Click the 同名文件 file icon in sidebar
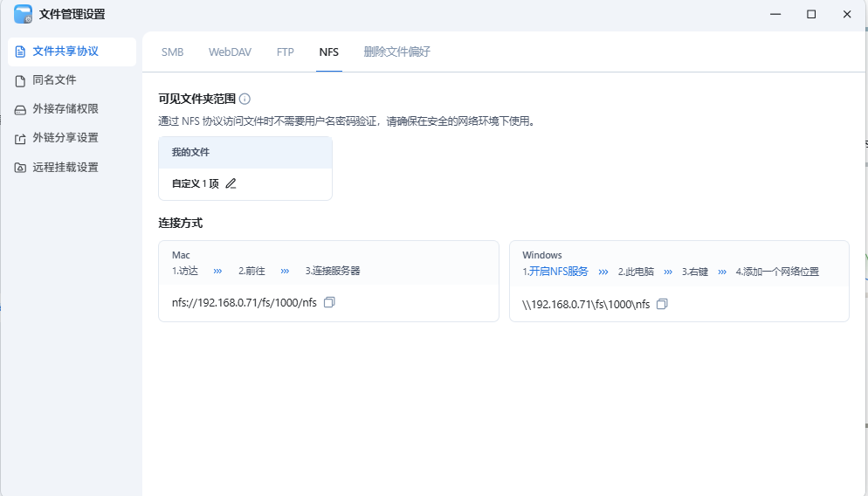This screenshot has height=496, width=868. [20, 81]
